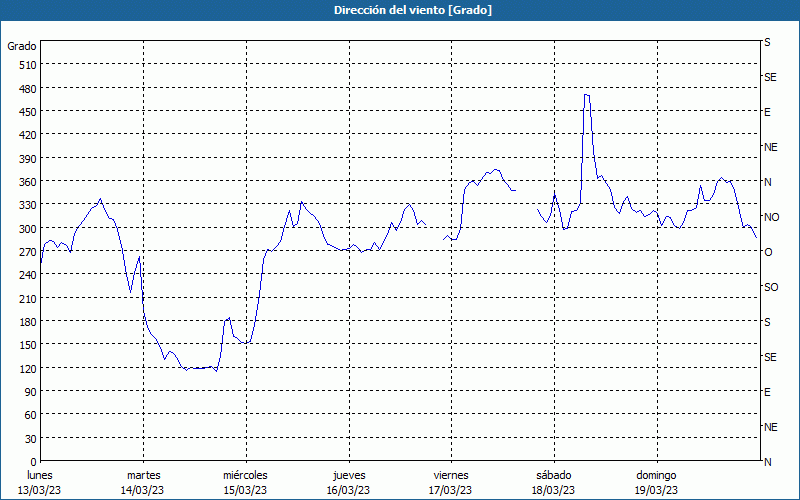This screenshot has height=500, width=800.
Task: Select the date 15/03/23
Action: tap(245, 491)
